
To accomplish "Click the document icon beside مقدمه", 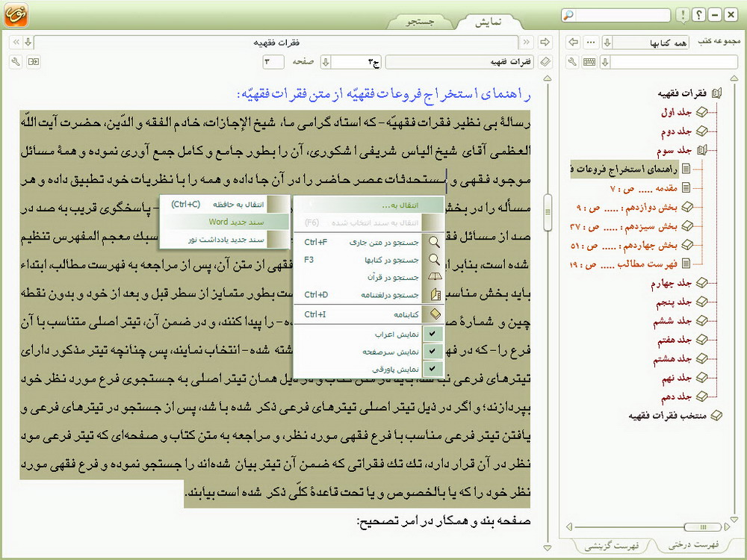I will point(686,187).
